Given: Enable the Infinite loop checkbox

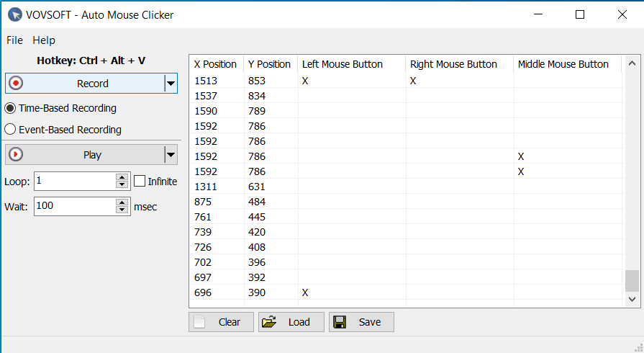Looking at the screenshot, I should (x=140, y=182).
